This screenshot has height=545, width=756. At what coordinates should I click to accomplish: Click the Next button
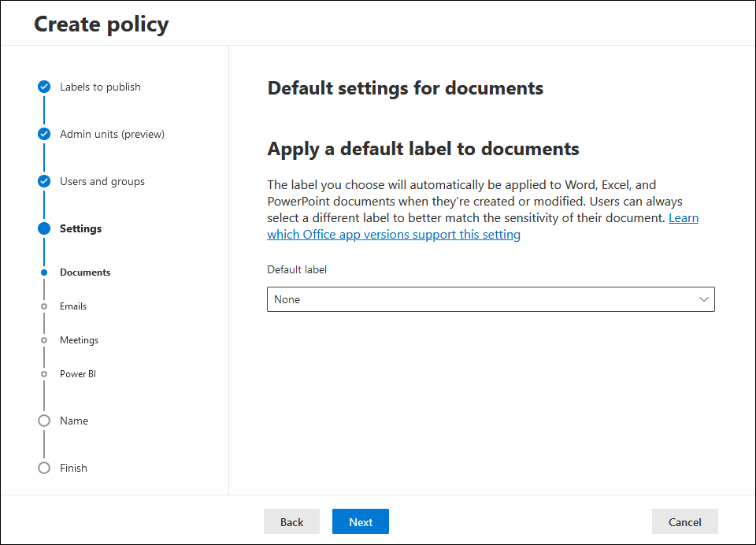(361, 522)
